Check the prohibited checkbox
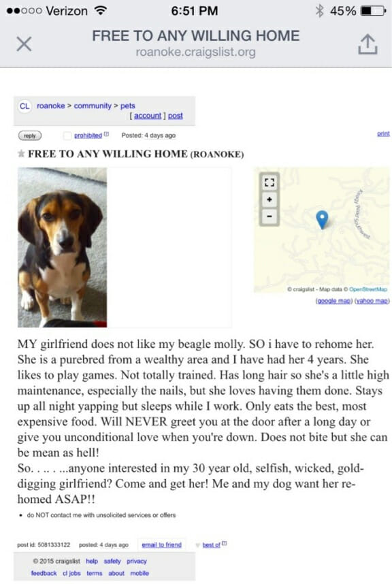 pyautogui.click(x=66, y=135)
